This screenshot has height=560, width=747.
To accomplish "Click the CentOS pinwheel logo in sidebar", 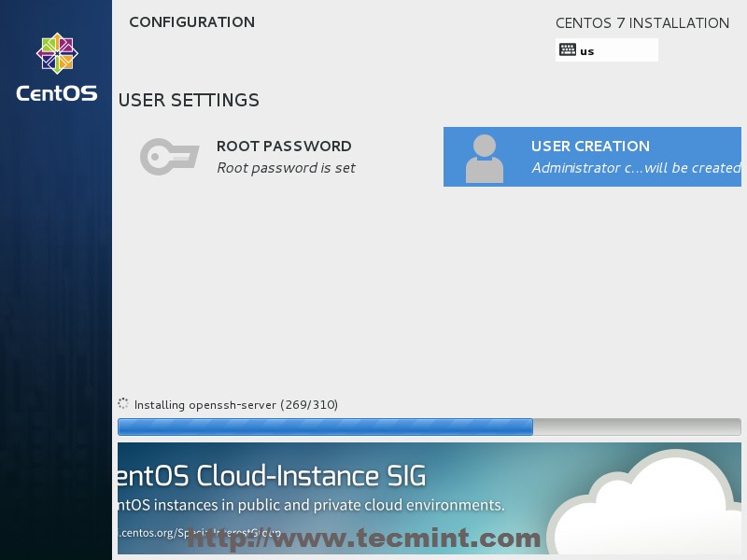I will [57, 54].
